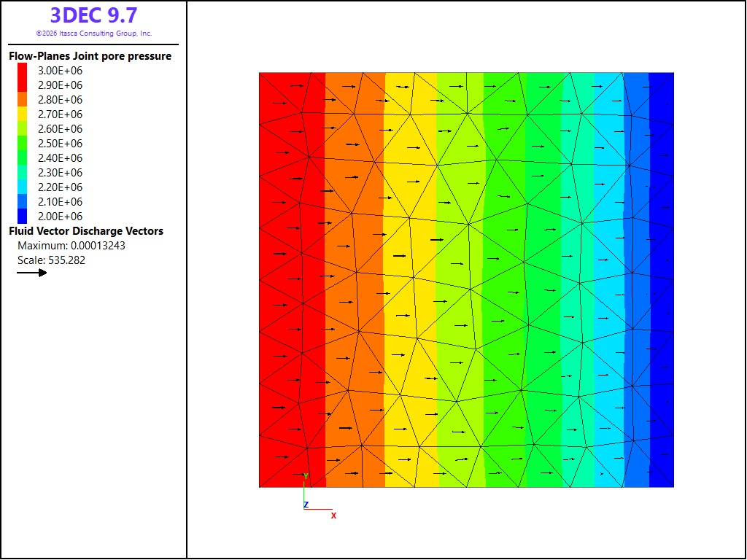This screenshot has width=747, height=560.
Task: Click the 3DEC 9.7 title logo
Action: [x=94, y=15]
